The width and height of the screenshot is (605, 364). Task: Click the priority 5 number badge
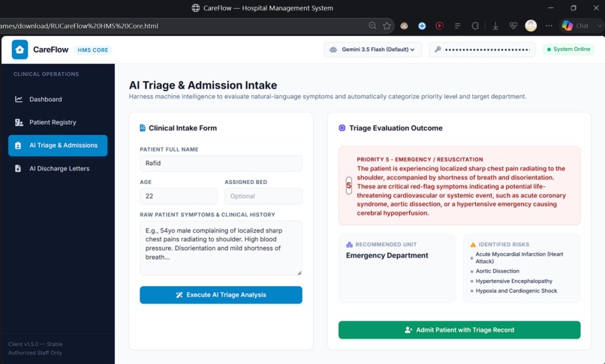[x=349, y=186]
